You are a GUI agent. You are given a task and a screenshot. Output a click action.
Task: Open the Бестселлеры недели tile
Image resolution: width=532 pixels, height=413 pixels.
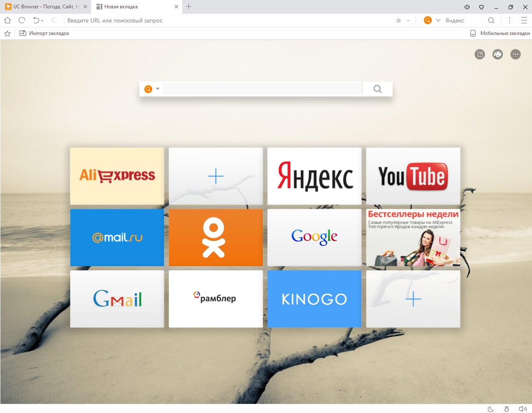(413, 237)
